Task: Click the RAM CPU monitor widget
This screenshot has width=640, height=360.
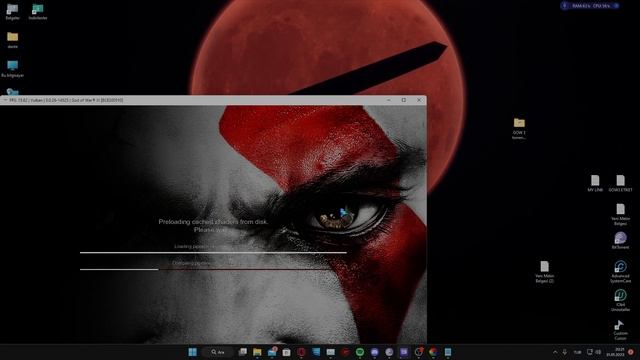Action: (x=591, y=6)
